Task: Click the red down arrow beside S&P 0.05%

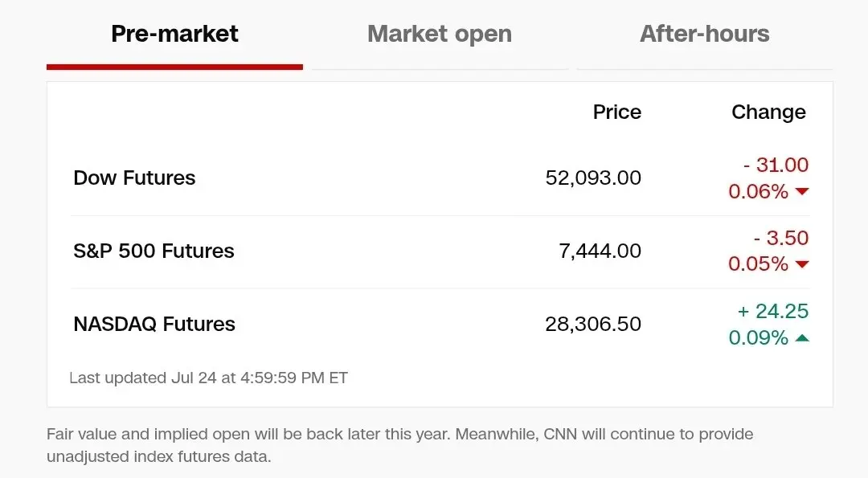Action: (x=802, y=264)
